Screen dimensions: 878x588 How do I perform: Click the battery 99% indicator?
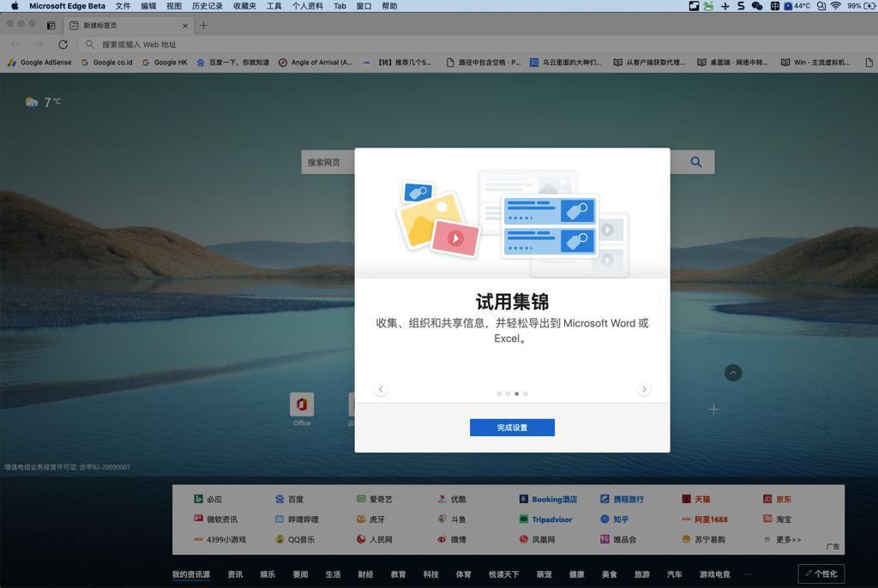(x=861, y=6)
